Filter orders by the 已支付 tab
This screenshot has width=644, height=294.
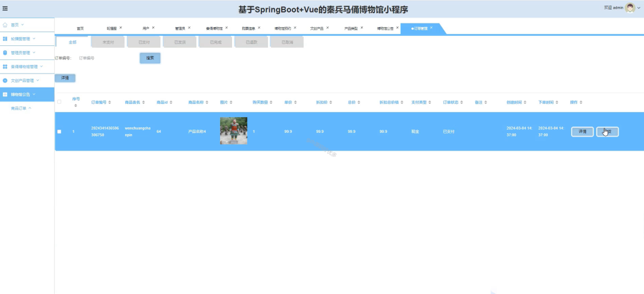tap(144, 42)
